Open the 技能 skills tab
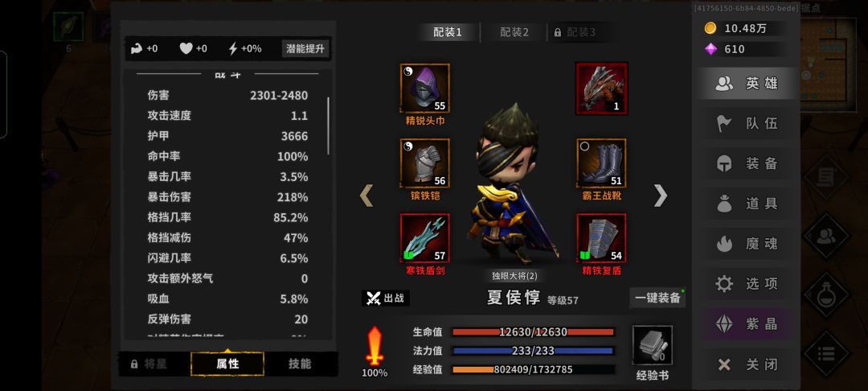868x391 pixels. tap(300, 364)
